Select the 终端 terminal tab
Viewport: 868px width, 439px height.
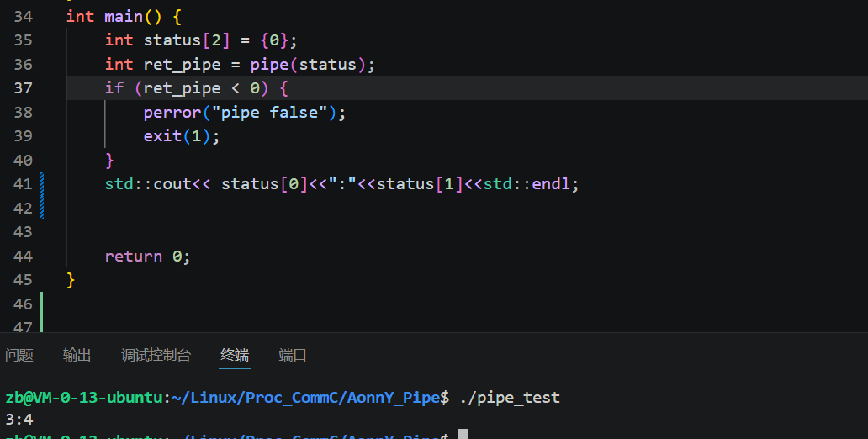click(x=235, y=355)
